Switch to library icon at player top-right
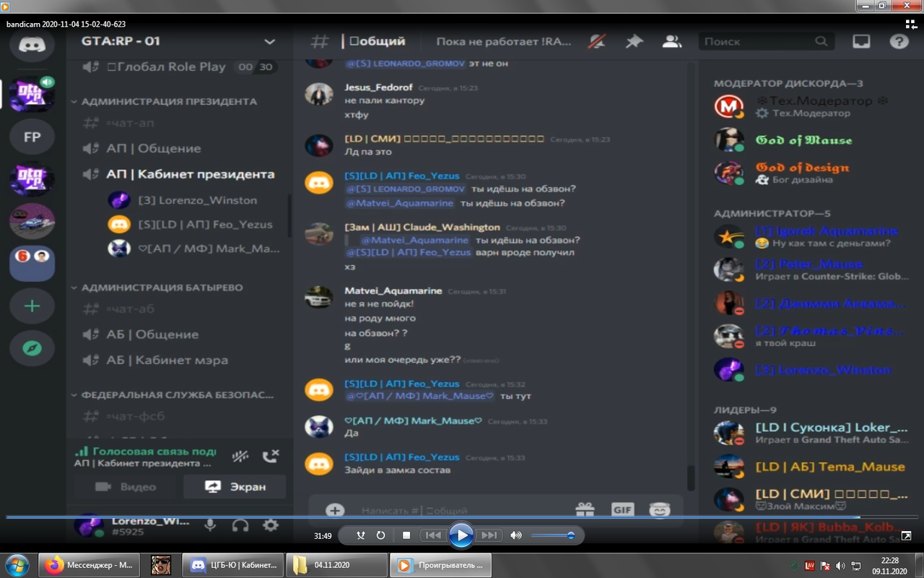This screenshot has width=924, height=578. 911,24
